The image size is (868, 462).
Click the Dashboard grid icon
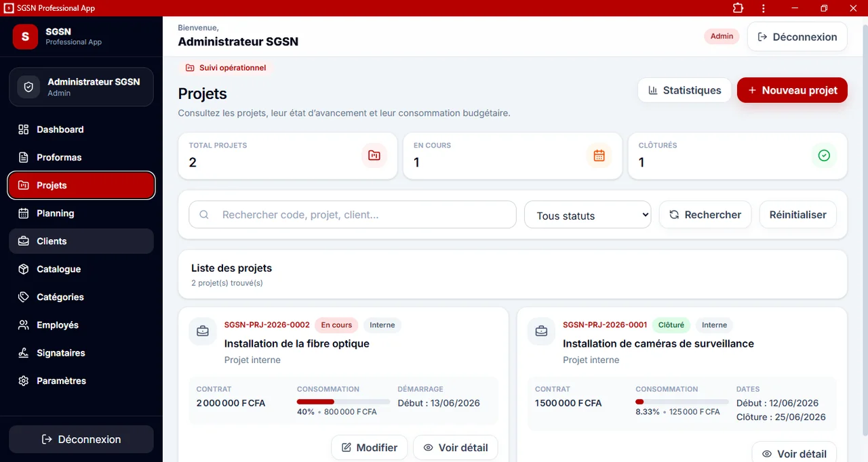coord(24,129)
